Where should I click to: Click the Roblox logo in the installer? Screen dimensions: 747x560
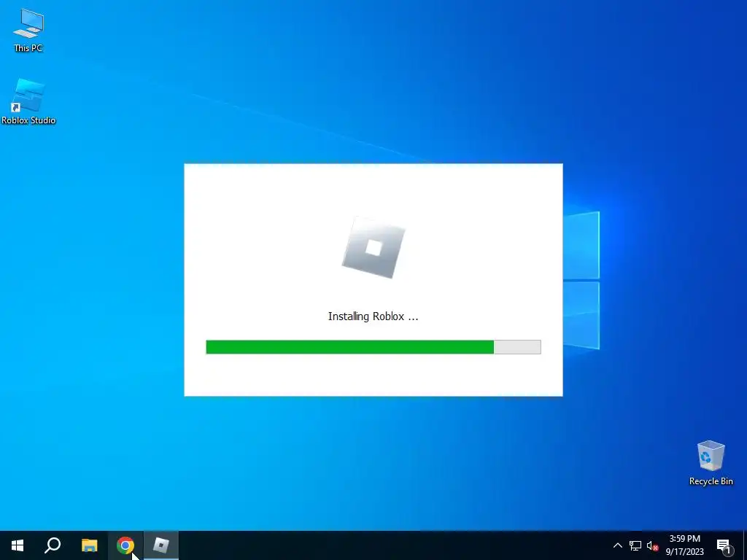coord(373,248)
